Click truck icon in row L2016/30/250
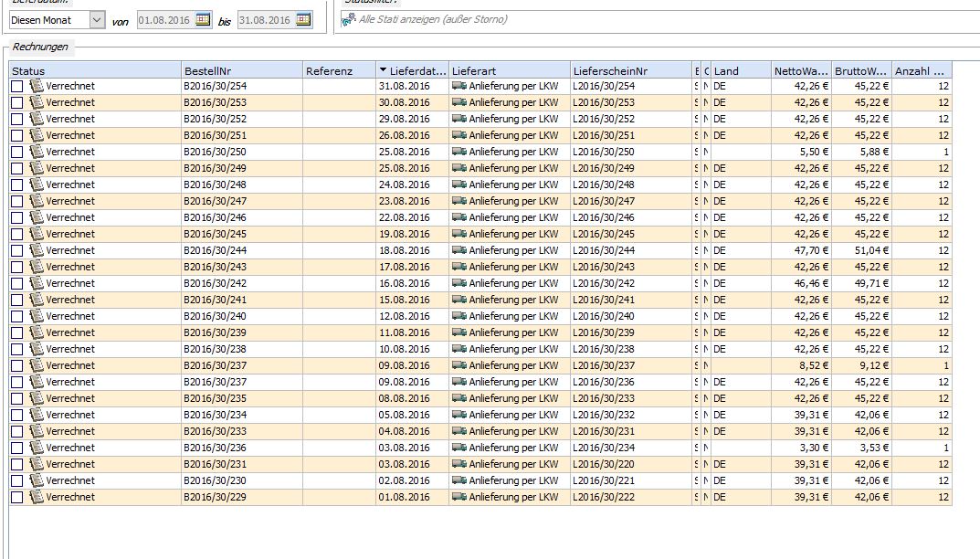Viewport: 980px width, 559px height. point(458,152)
